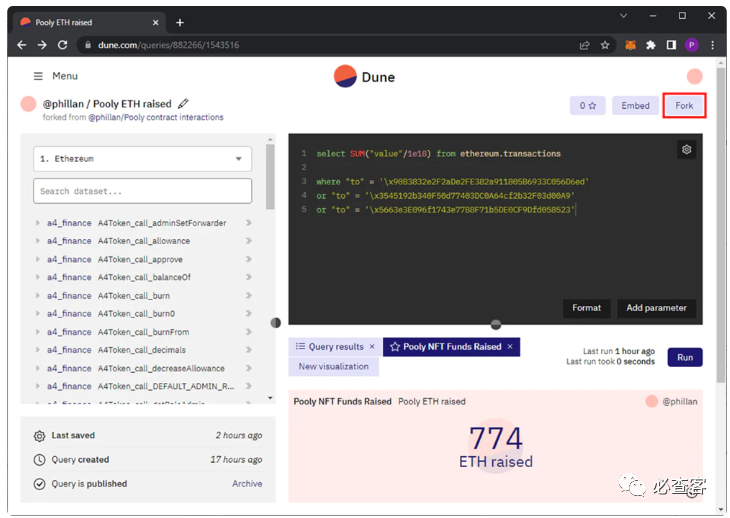Expand A4Token_call_adminSetForwarder tree row
This screenshot has width=730, height=518.
click(38, 223)
